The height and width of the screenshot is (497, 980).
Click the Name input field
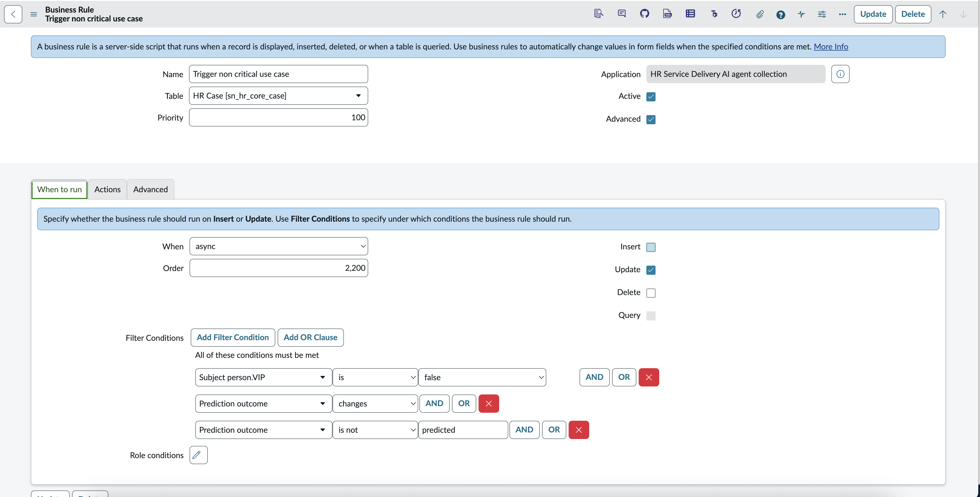[x=278, y=74]
